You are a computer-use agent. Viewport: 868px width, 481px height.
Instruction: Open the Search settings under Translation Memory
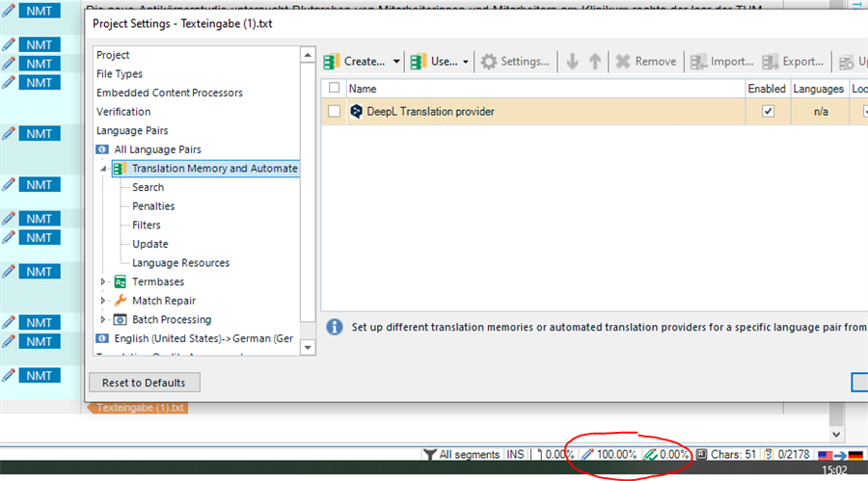[x=149, y=187]
